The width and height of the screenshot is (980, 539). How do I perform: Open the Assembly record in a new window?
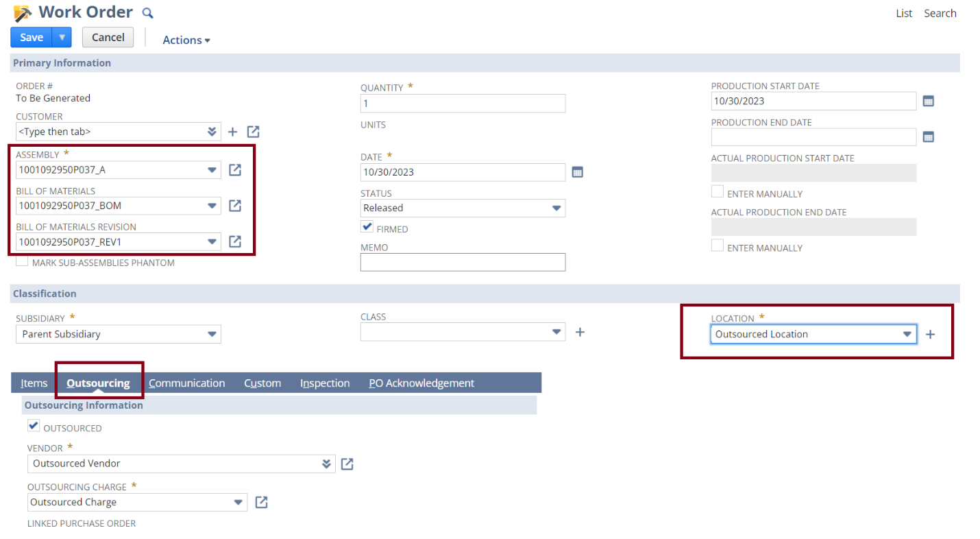(235, 169)
